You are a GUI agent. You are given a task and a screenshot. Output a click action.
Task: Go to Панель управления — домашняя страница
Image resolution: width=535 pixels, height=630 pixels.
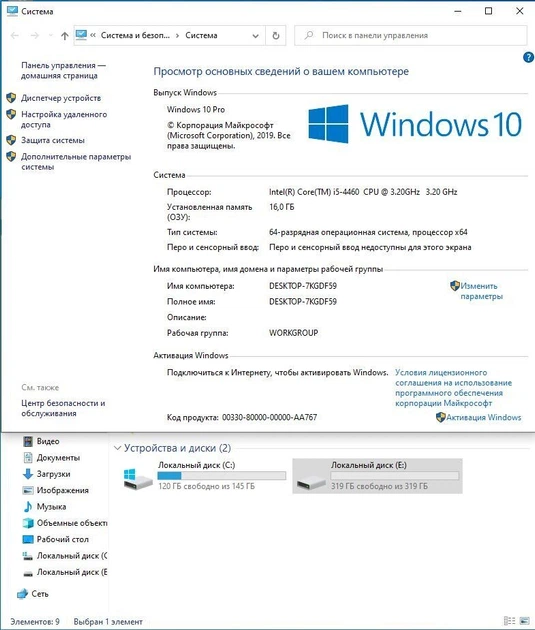63,70
